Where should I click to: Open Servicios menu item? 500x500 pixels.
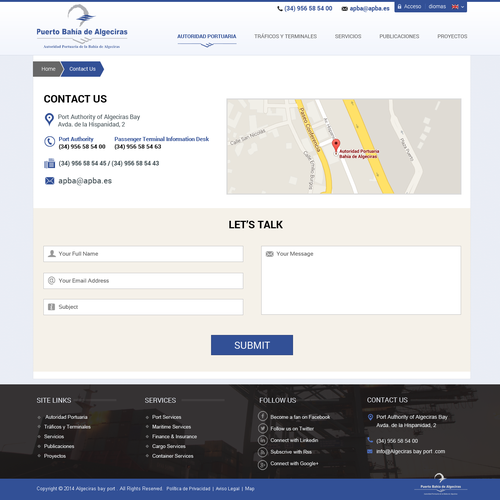pos(348,36)
